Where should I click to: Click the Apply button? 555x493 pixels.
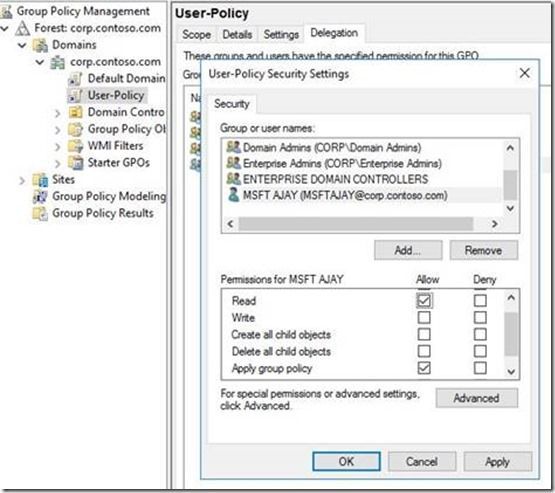tap(497, 462)
